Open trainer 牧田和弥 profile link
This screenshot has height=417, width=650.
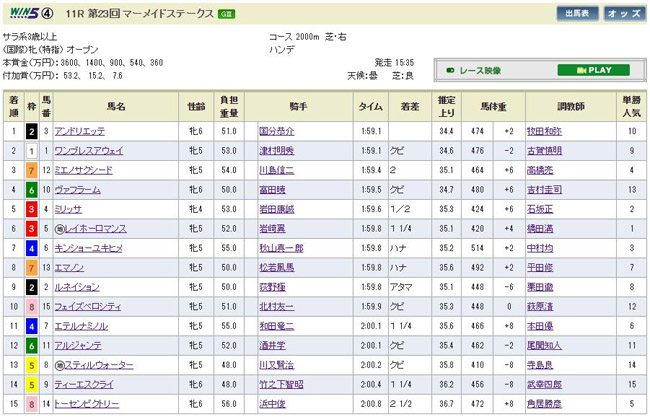pyautogui.click(x=545, y=131)
